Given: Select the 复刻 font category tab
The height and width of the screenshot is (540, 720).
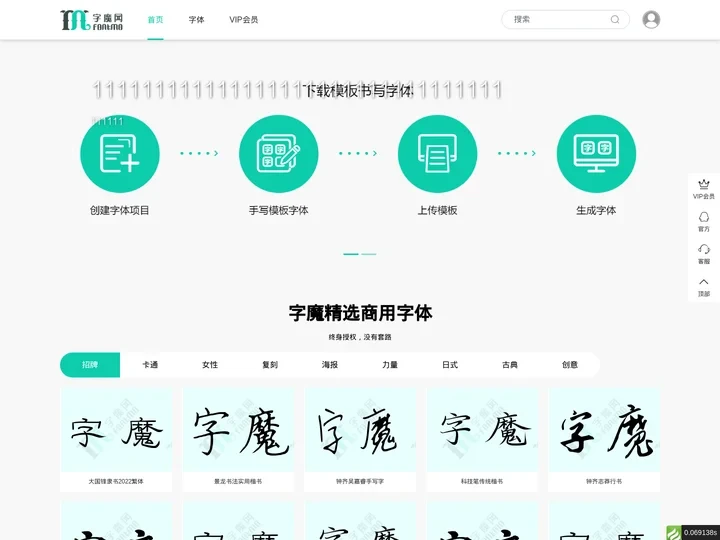Looking at the screenshot, I should pyautogui.click(x=270, y=365).
